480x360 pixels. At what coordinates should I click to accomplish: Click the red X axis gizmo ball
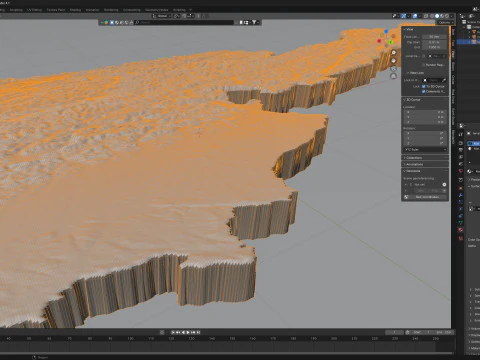coord(379,41)
